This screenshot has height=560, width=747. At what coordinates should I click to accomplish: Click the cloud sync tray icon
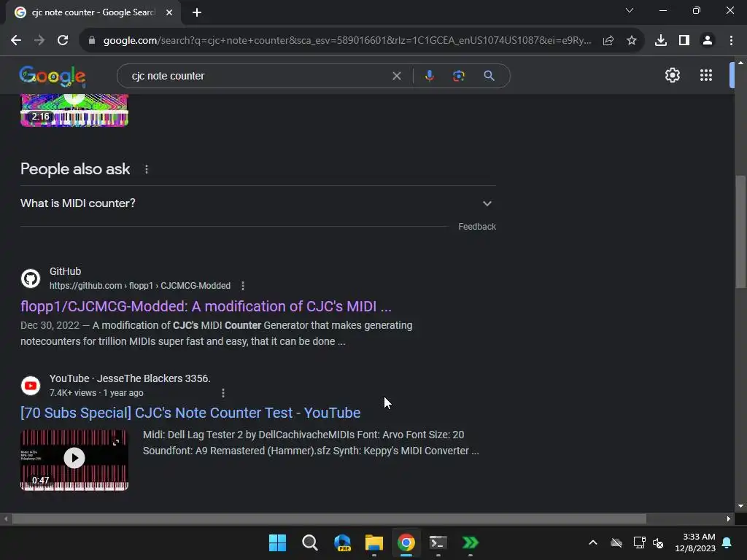(616, 542)
